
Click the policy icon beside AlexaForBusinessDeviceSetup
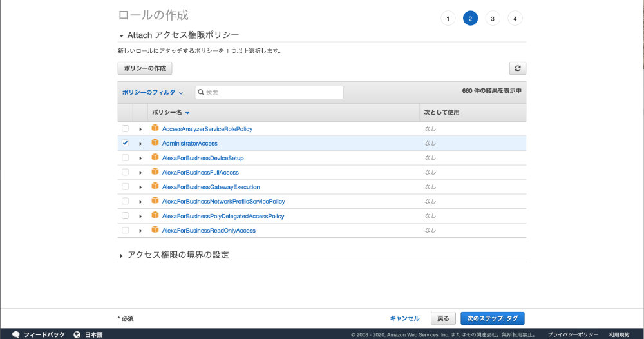[155, 157]
